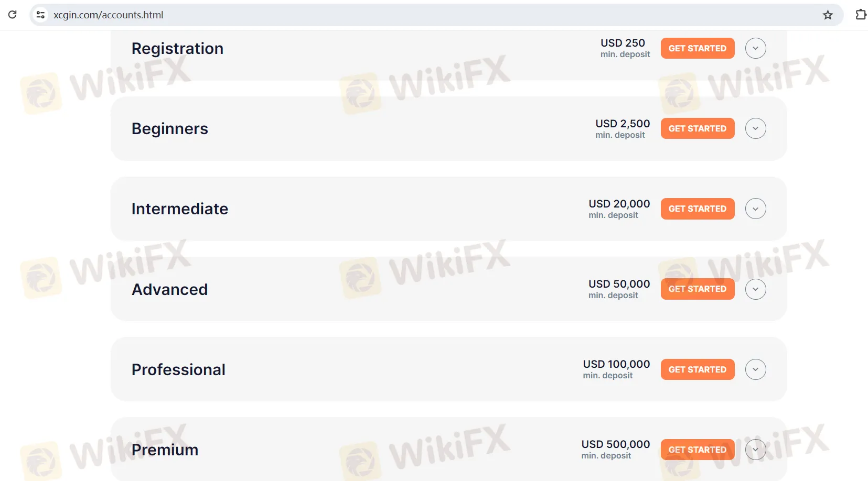Select the Professional account heading
This screenshot has height=481, width=868.
pos(178,369)
